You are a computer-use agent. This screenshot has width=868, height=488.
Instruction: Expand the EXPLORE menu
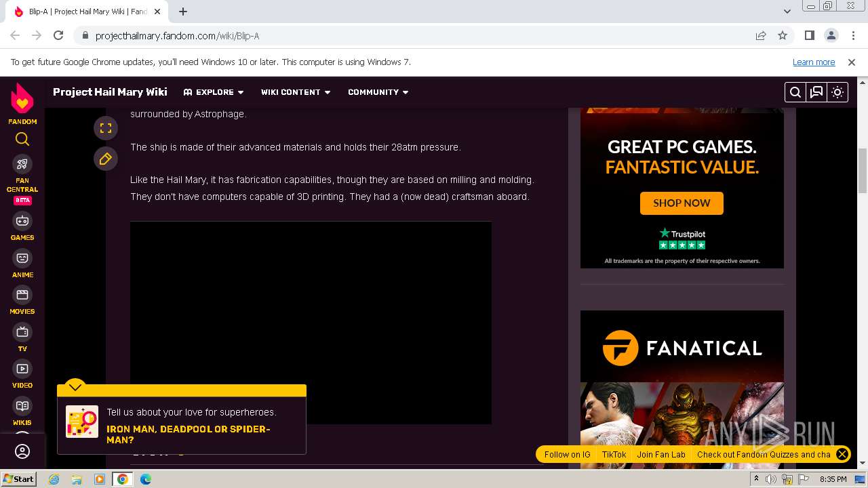coord(214,92)
